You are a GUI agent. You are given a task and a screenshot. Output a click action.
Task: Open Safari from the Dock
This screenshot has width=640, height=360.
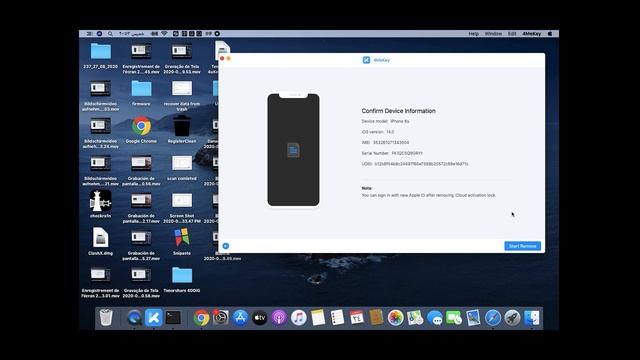pyautogui.click(x=493, y=318)
